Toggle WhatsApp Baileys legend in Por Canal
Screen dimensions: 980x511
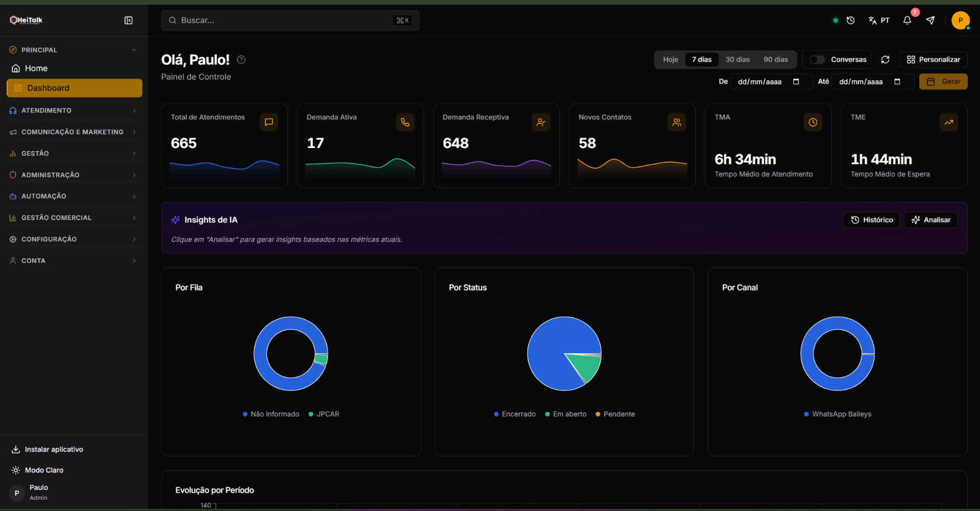point(838,414)
